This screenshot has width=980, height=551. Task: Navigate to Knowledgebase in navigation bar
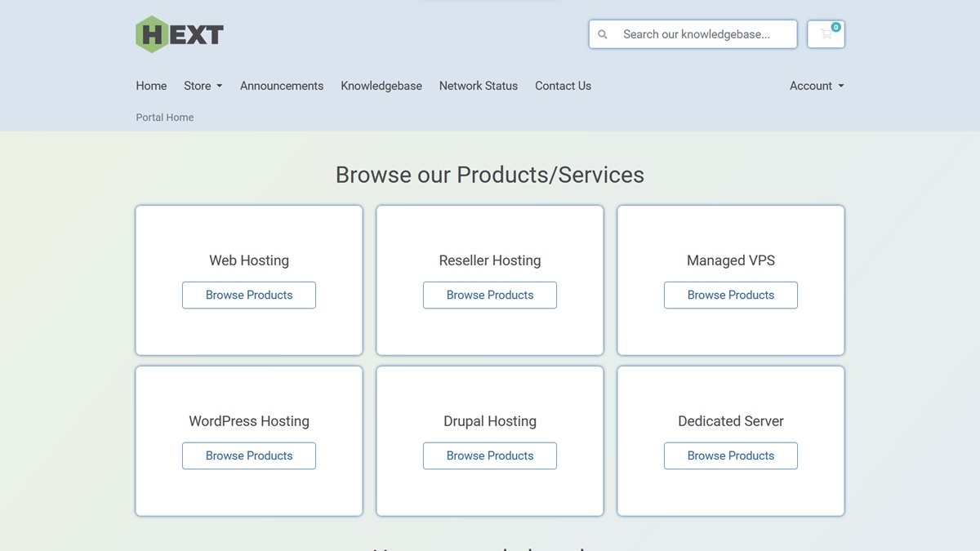381,86
